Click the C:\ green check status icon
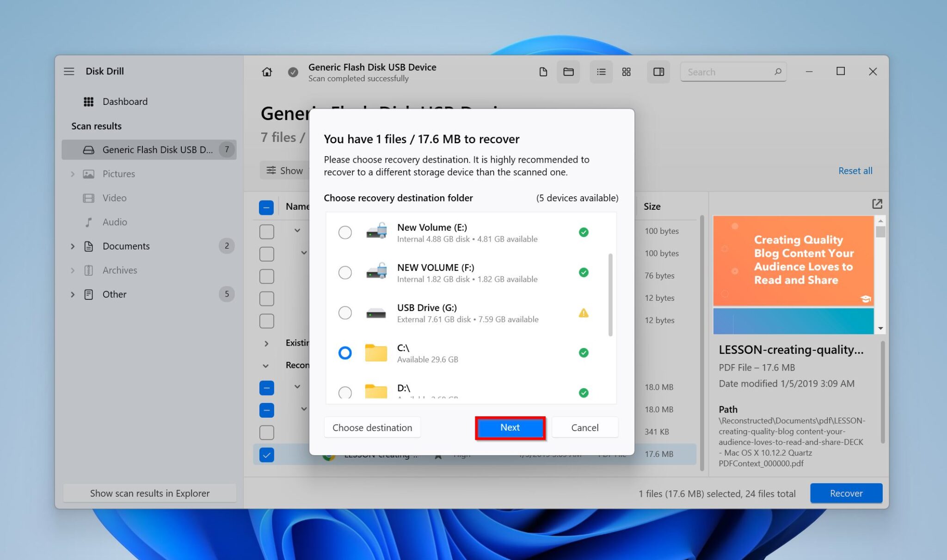 (x=584, y=353)
